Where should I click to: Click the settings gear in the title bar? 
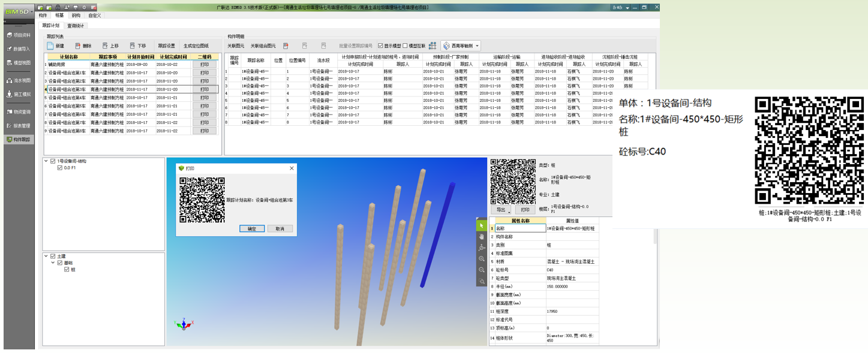pyautogui.click(x=84, y=7)
